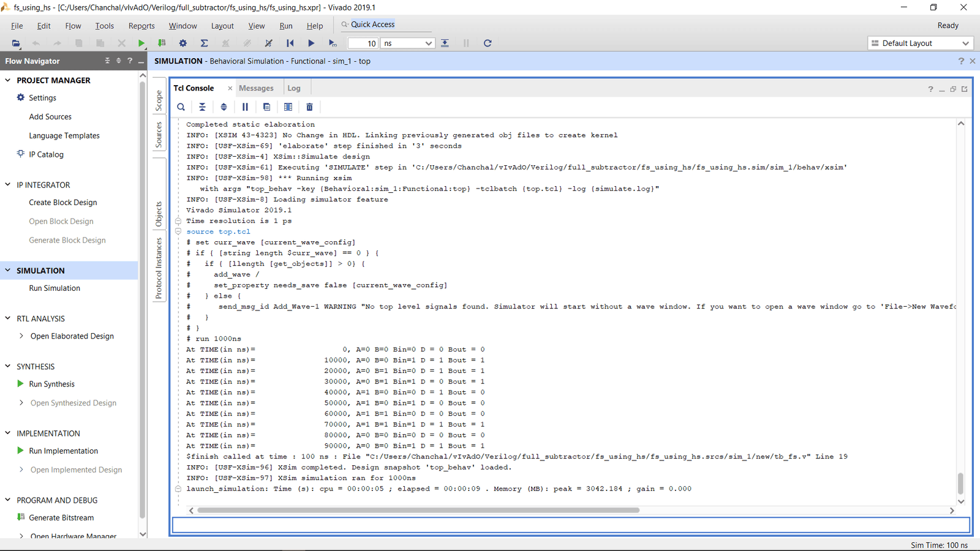Open the Objects side tab

tap(159, 214)
